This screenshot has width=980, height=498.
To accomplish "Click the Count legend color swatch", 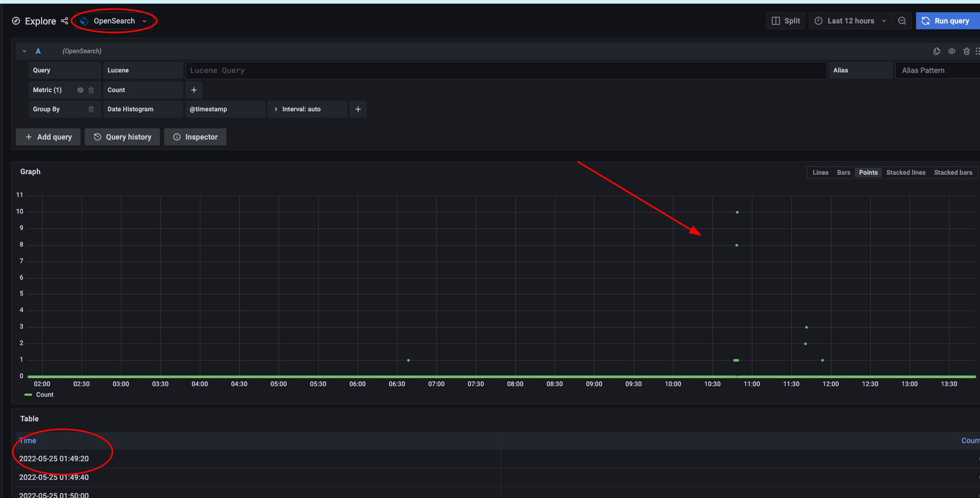I will (x=28, y=394).
